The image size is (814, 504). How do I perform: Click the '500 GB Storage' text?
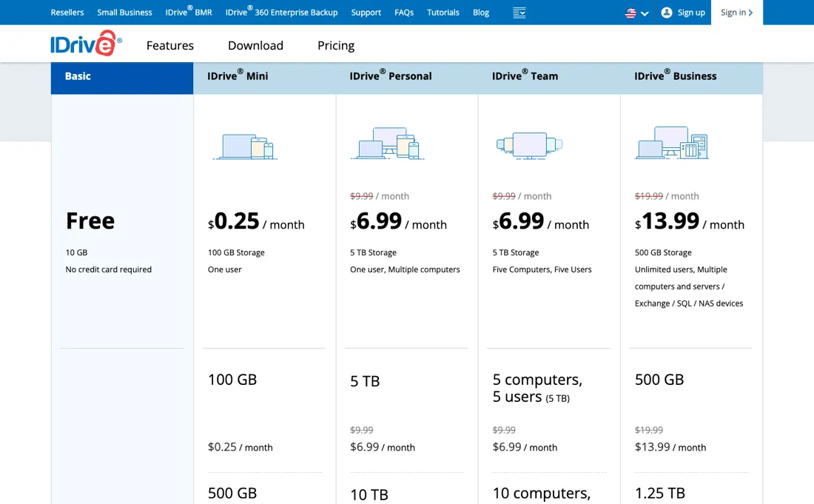pos(663,252)
